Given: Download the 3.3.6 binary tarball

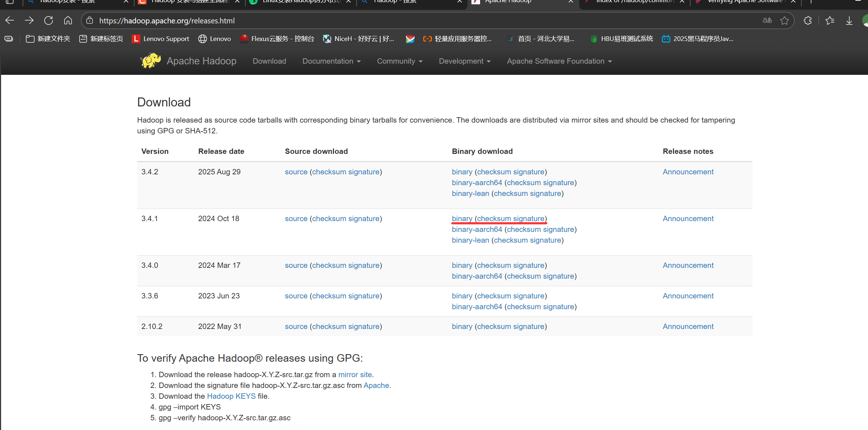Looking at the screenshot, I should [x=462, y=296].
